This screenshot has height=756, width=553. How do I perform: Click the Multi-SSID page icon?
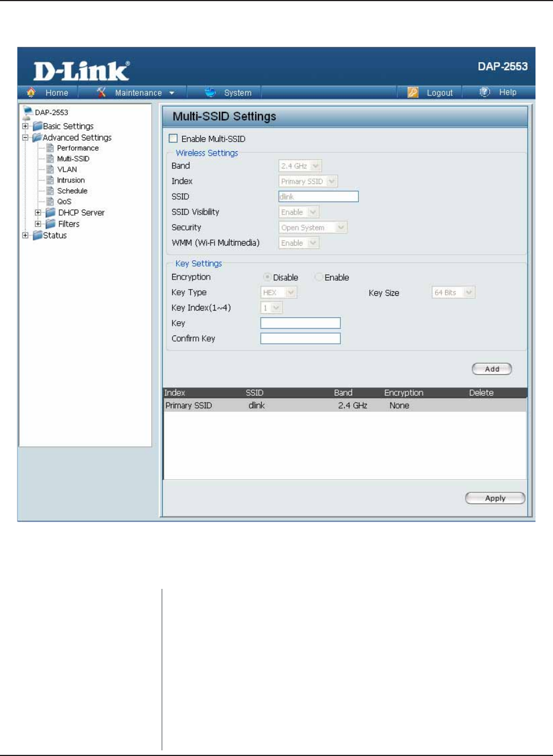tap(50, 159)
